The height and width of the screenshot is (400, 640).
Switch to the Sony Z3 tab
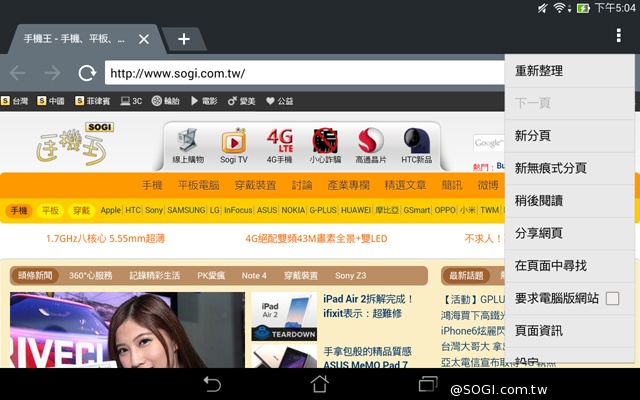tap(350, 276)
